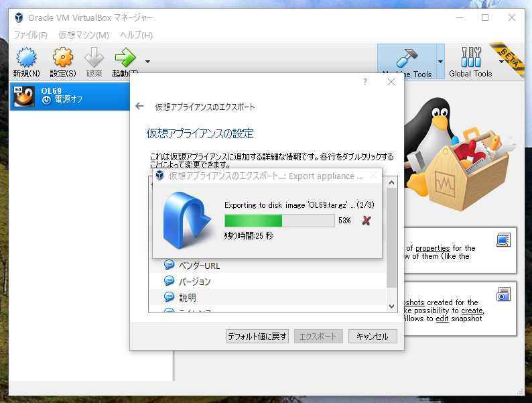Select the Global Tools button

[x=470, y=62]
